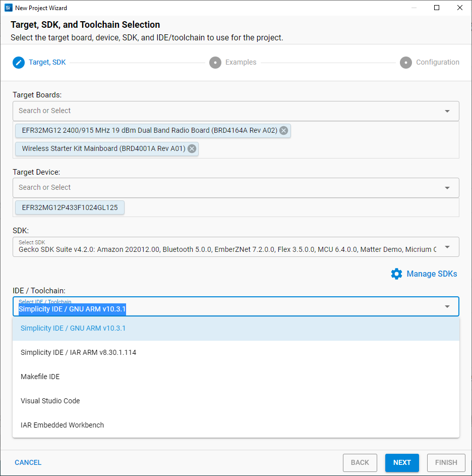Choose IAR Embedded Workbench toolchain
This screenshot has width=472, height=476.
pyautogui.click(x=63, y=425)
